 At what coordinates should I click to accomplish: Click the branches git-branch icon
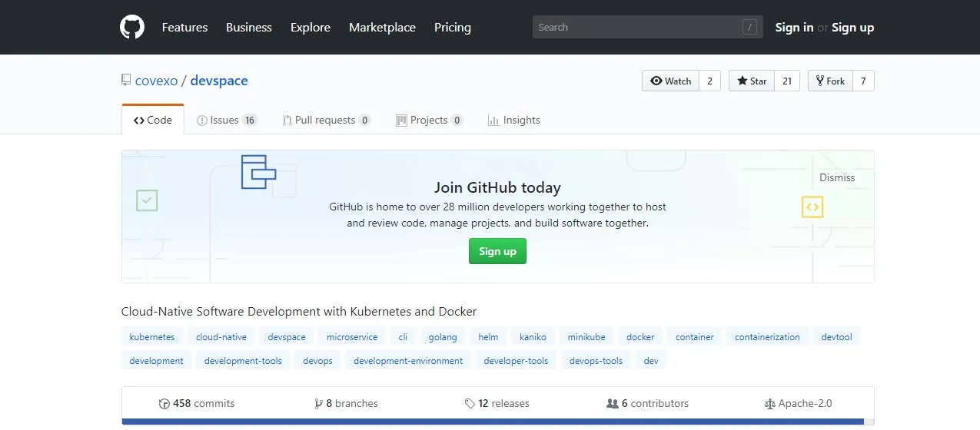pos(318,404)
